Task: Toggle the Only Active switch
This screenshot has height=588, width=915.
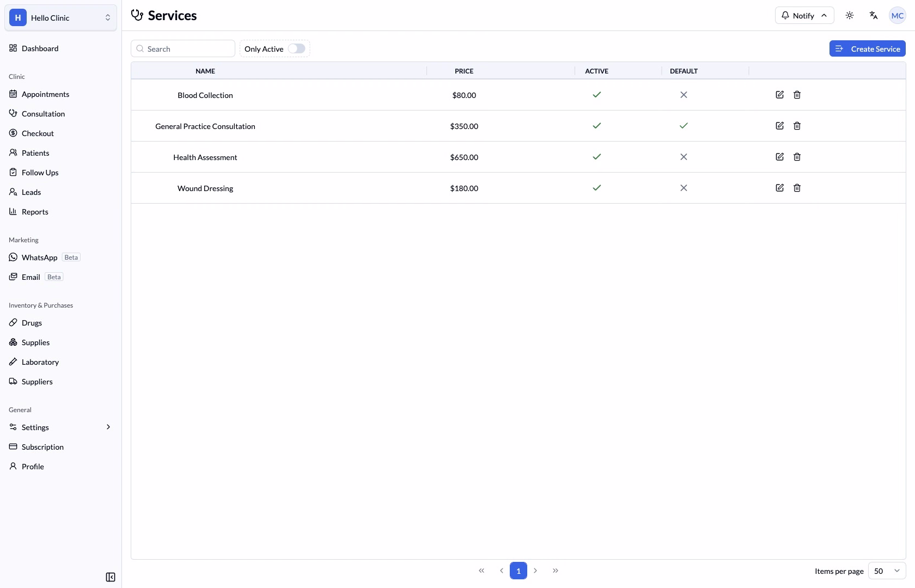Action: (x=296, y=48)
